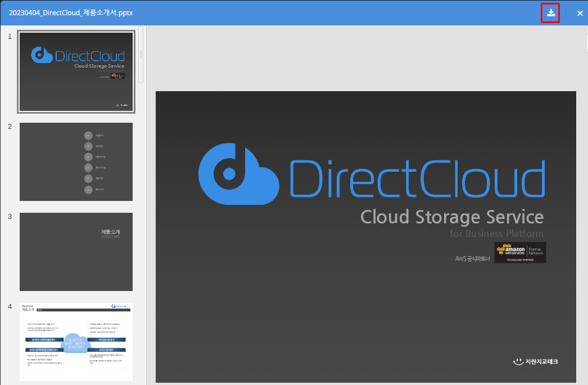
Task: Close the pptx preview window
Action: tap(580, 13)
